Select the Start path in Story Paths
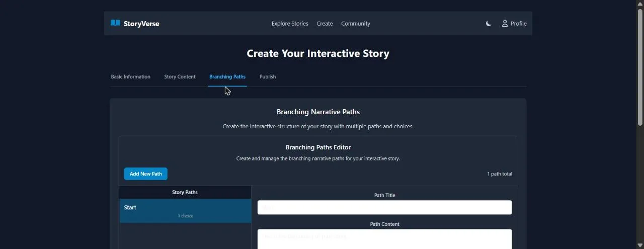This screenshot has width=644, height=249. [x=185, y=211]
